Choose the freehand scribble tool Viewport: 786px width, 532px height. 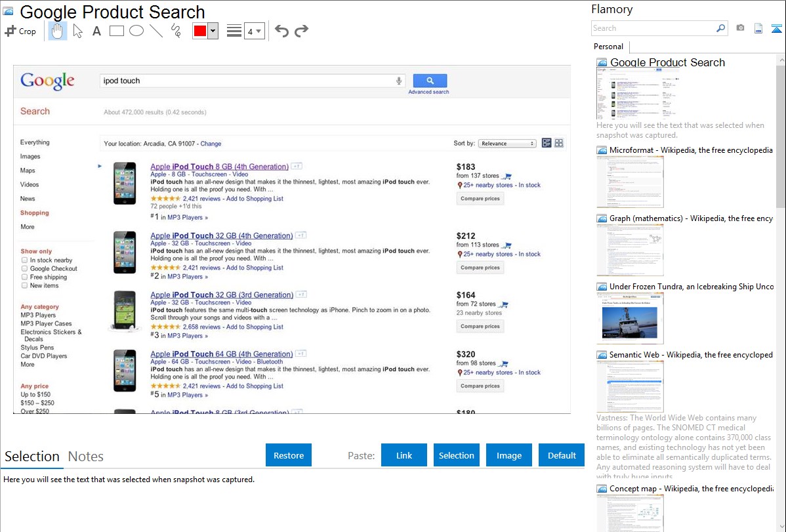pyautogui.click(x=176, y=31)
